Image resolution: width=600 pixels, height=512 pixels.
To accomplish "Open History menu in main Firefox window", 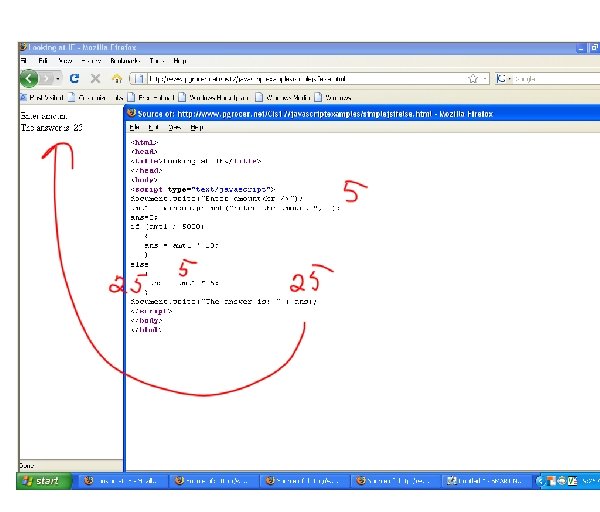I will 91,60.
